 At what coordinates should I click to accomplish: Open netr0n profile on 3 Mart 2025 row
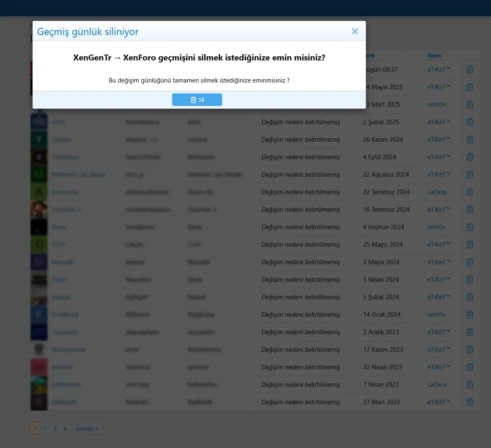coord(436,104)
